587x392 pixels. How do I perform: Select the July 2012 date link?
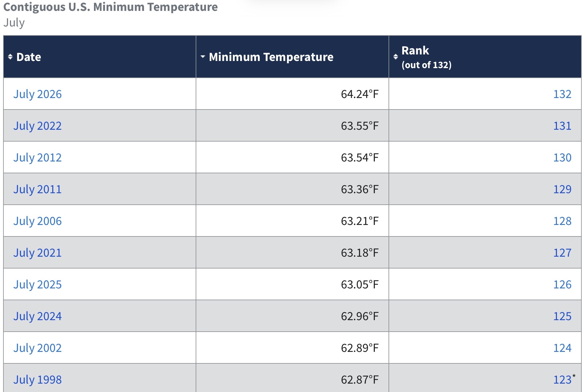(x=38, y=157)
